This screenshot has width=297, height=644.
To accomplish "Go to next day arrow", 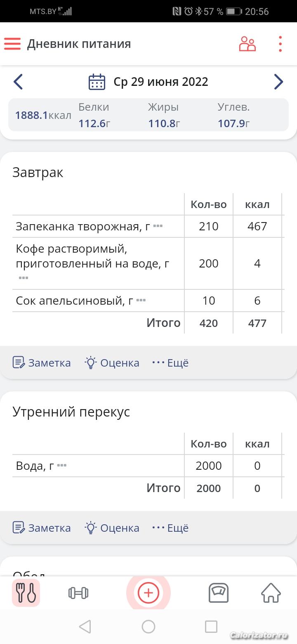I will click(278, 82).
